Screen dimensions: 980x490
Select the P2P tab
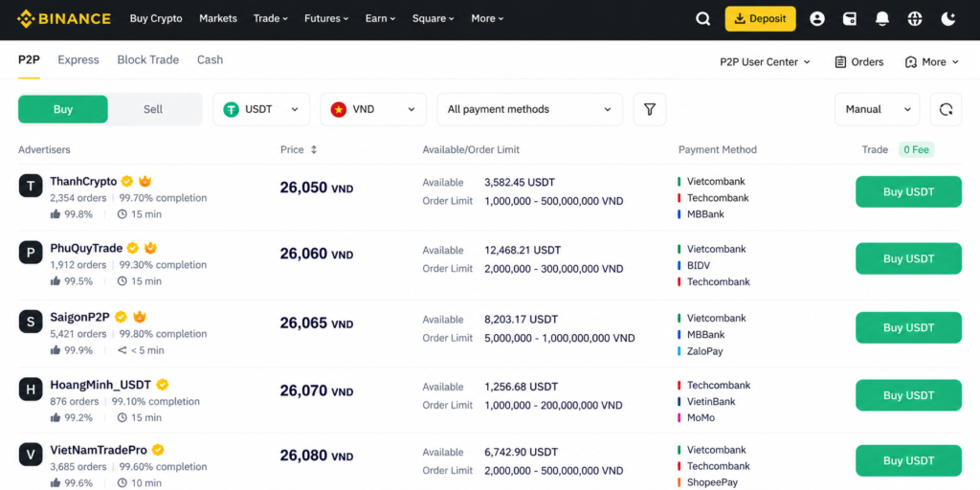pyautogui.click(x=29, y=60)
